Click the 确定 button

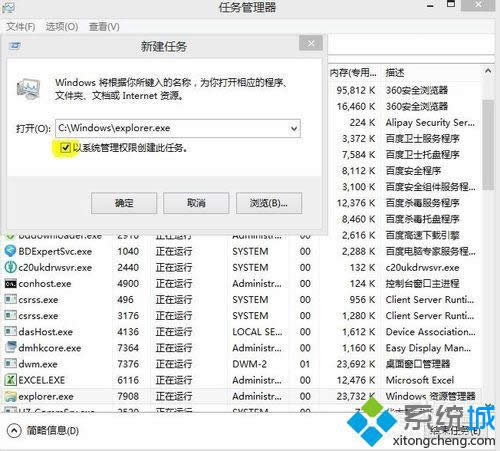pyautogui.click(x=124, y=203)
